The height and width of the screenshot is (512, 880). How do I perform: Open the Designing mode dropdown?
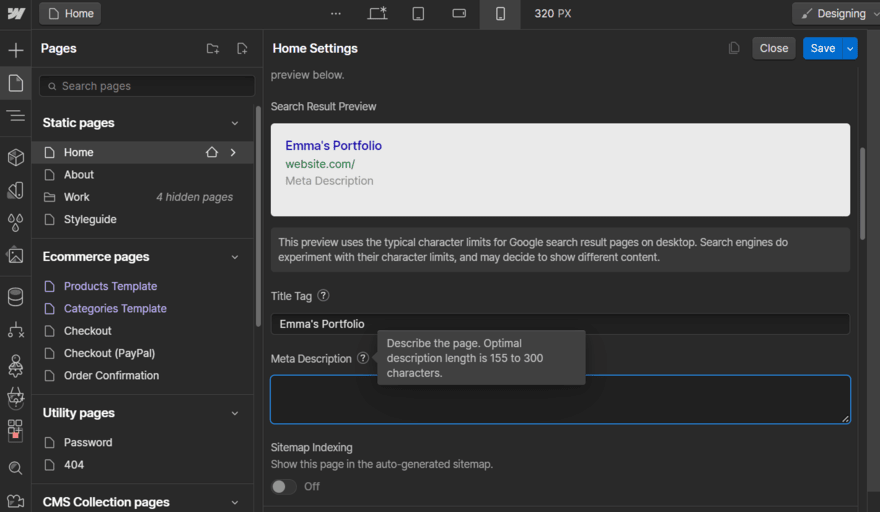tap(836, 13)
